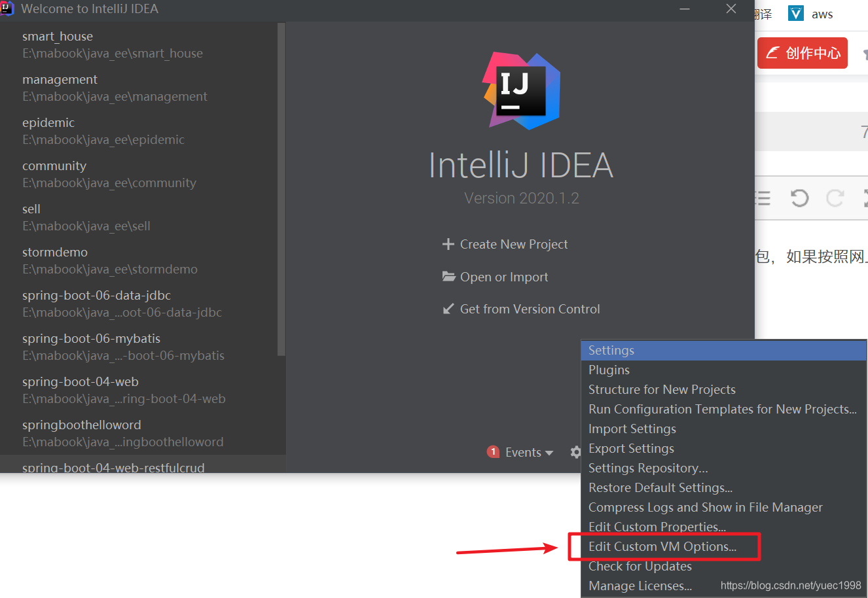Image resolution: width=868 pixels, height=598 pixels.
Task: Open the stormdemo recent project
Action: 139,260
